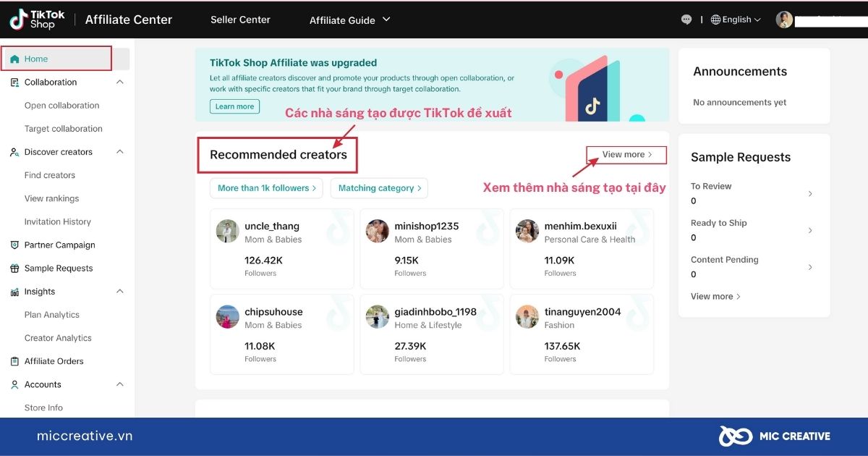Click the Collaboration sidebar icon
This screenshot has height=456, width=868.
[x=14, y=83]
